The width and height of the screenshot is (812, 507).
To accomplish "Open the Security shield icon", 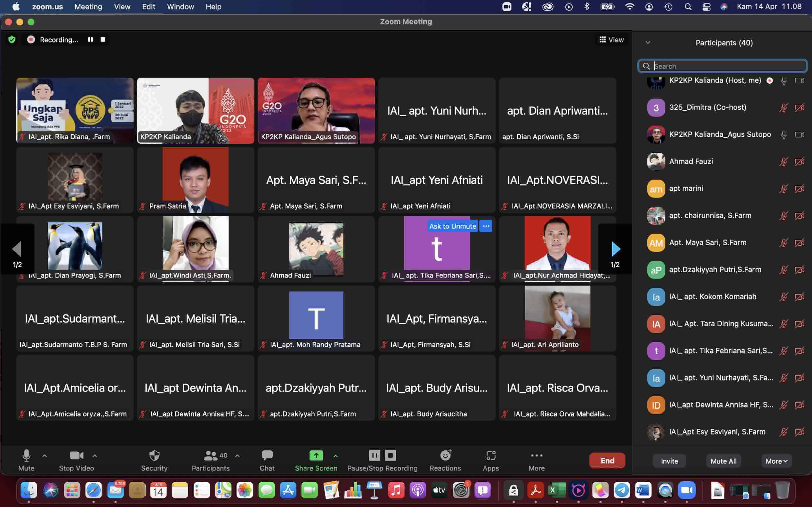I will (154, 456).
